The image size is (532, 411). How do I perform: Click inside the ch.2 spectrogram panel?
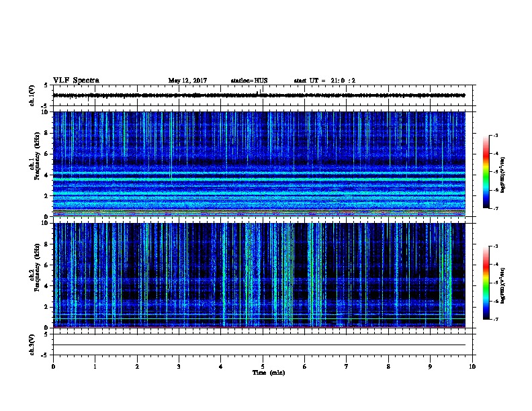(x=259, y=275)
